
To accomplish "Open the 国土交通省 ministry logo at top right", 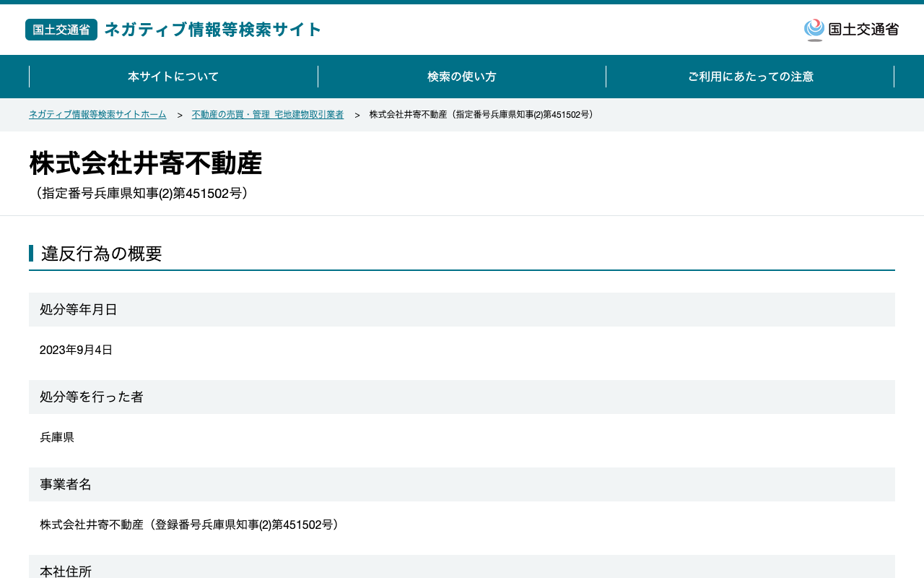I will (x=851, y=30).
